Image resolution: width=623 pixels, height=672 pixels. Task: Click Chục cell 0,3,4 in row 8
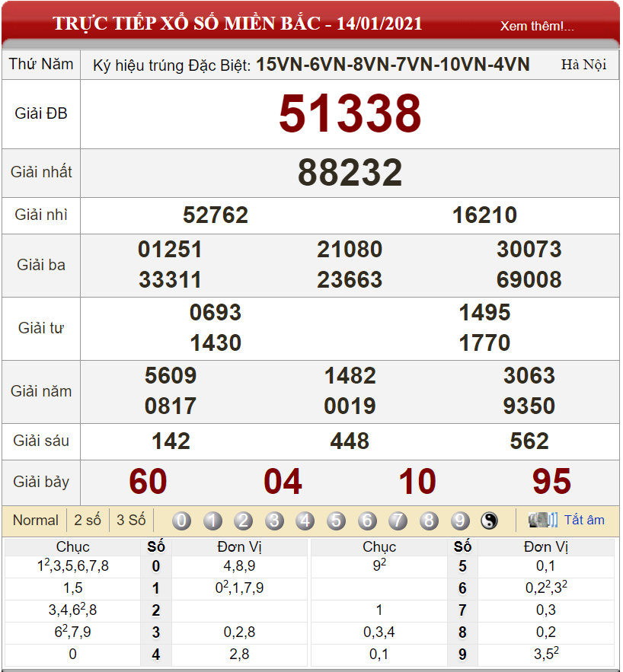(x=379, y=632)
